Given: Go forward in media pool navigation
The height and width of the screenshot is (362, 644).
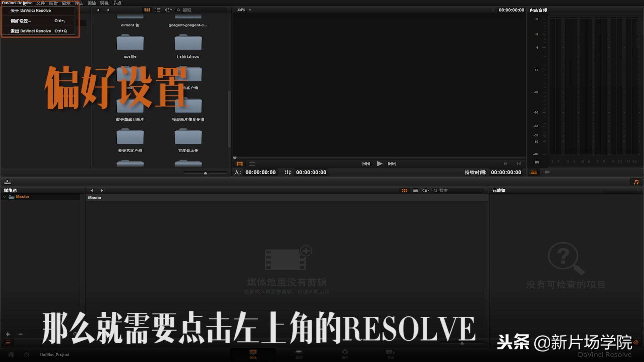Looking at the screenshot, I should [x=102, y=190].
